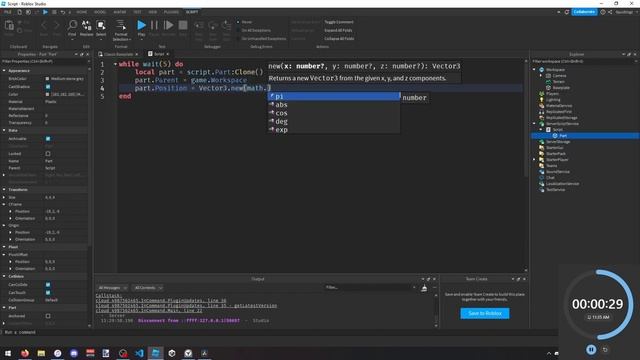Click the Replace icon in the Edit group
The width and height of the screenshot is (640, 360).
coord(87,25)
